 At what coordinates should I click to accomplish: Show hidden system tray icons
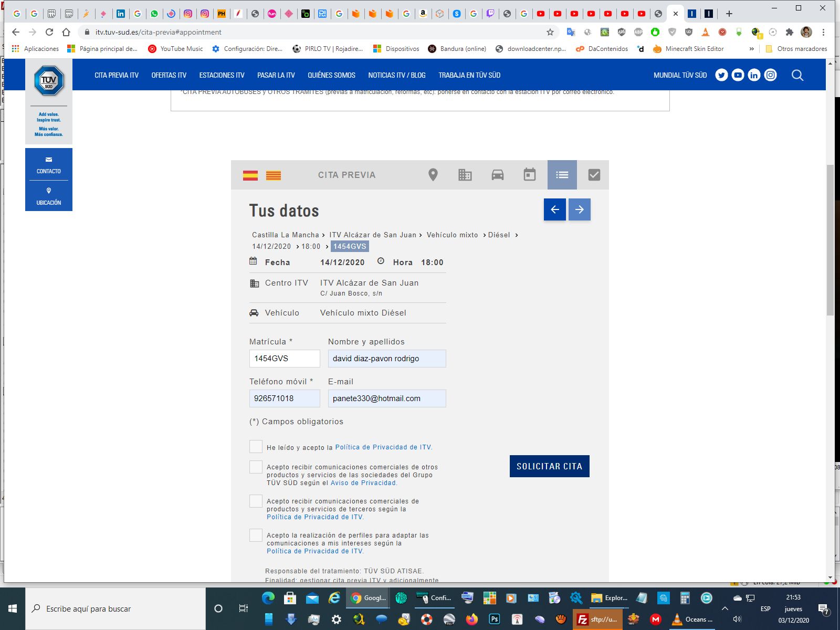(x=725, y=608)
